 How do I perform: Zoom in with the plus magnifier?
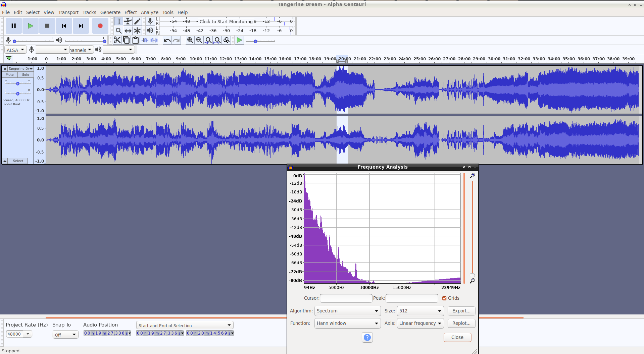tap(190, 40)
